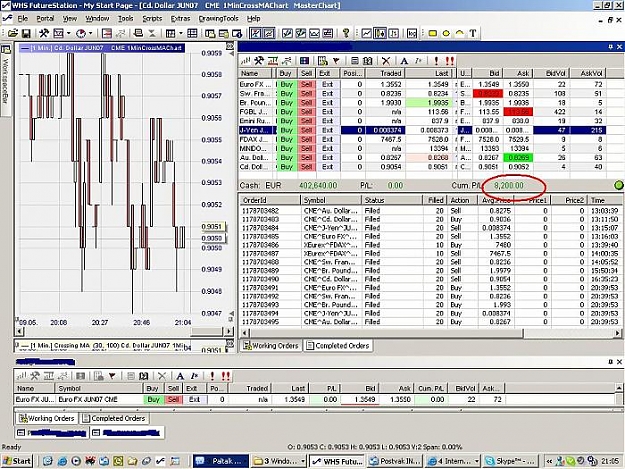Pick the yellow rectangle drawing tool
The height and width of the screenshot is (469, 625).
432,33
